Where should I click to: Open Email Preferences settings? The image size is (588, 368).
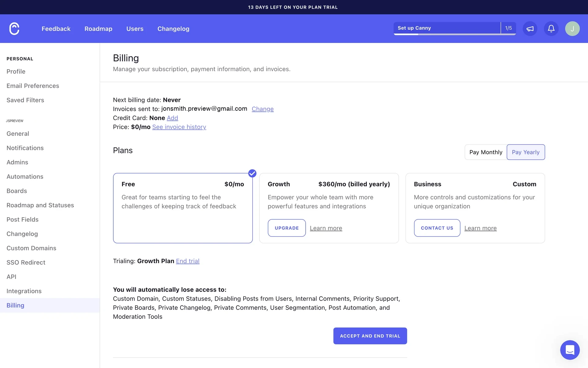coord(33,86)
